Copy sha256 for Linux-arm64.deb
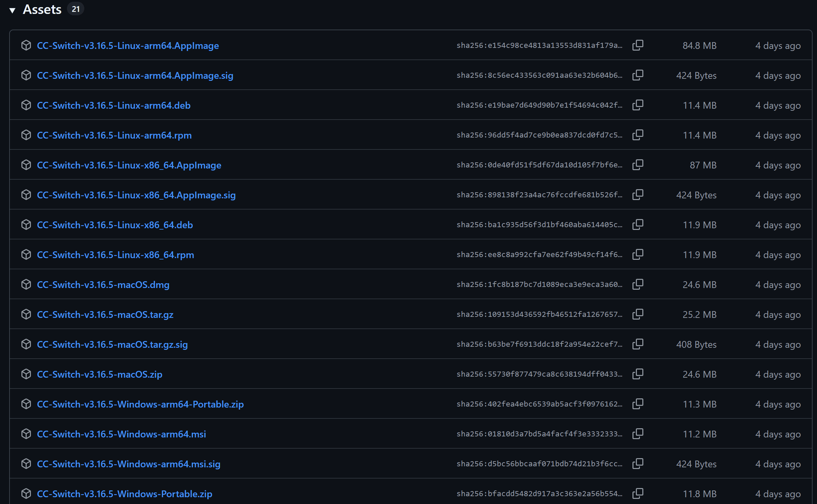Viewport: 817px width, 504px height. (x=638, y=105)
